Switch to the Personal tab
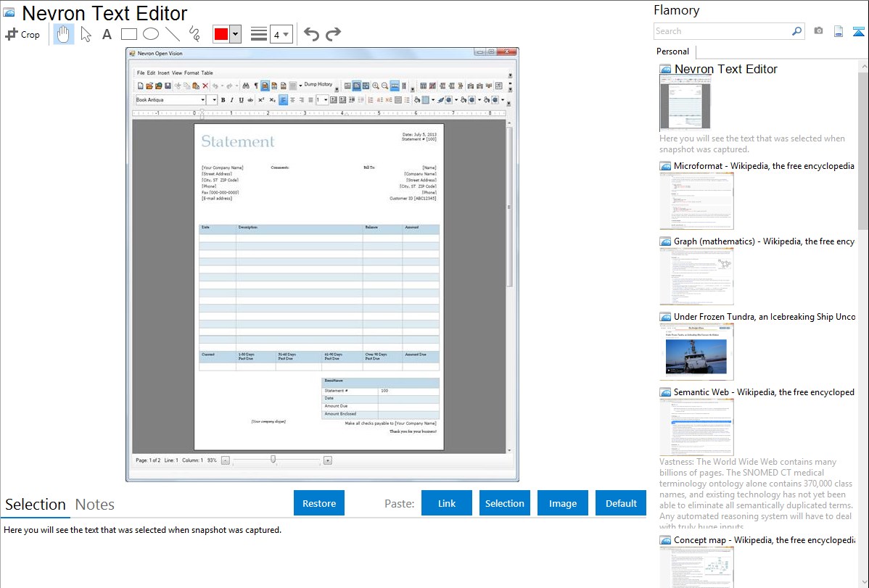Image resolution: width=869 pixels, height=588 pixels. 673,51
